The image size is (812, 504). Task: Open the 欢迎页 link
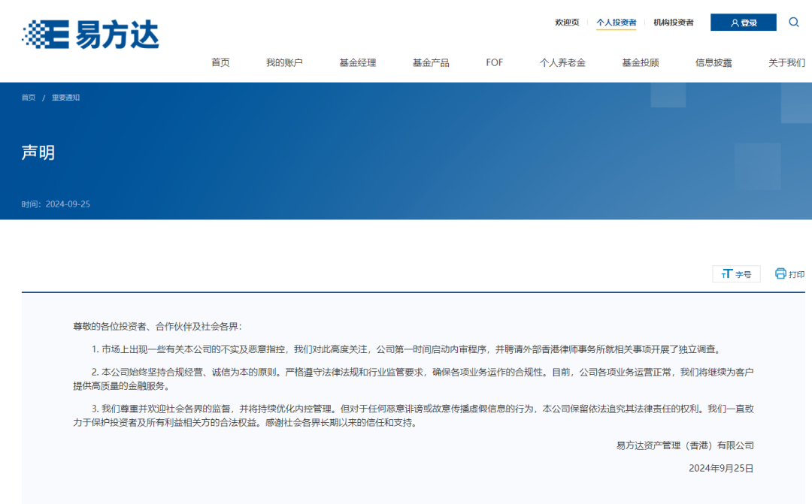click(567, 23)
